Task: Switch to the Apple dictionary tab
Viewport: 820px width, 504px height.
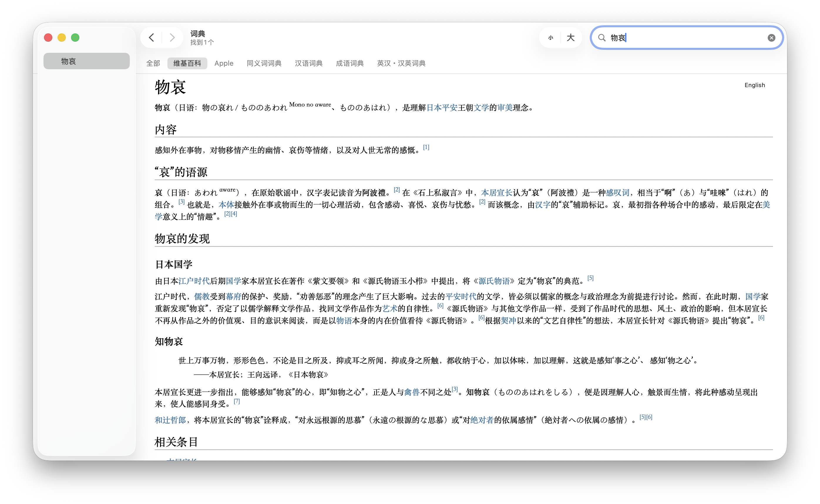Action: tap(224, 63)
